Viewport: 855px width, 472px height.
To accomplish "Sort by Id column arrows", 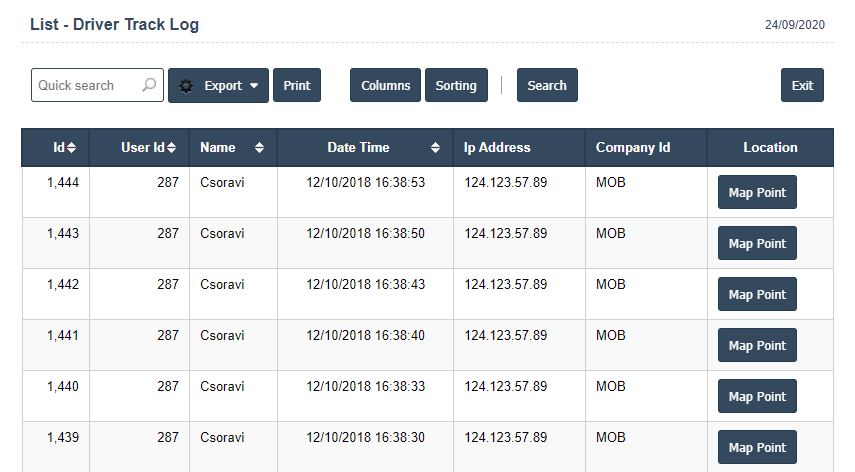I will [x=71, y=148].
